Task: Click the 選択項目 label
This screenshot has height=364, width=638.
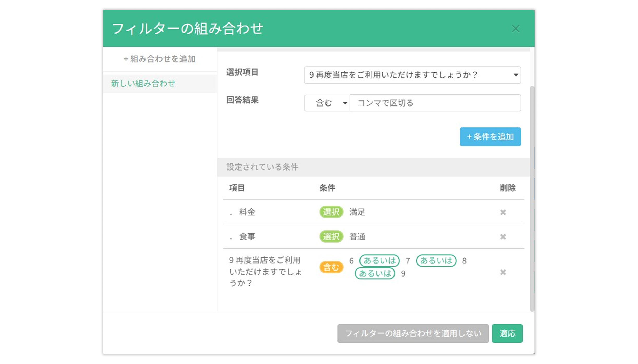Action: tap(242, 72)
